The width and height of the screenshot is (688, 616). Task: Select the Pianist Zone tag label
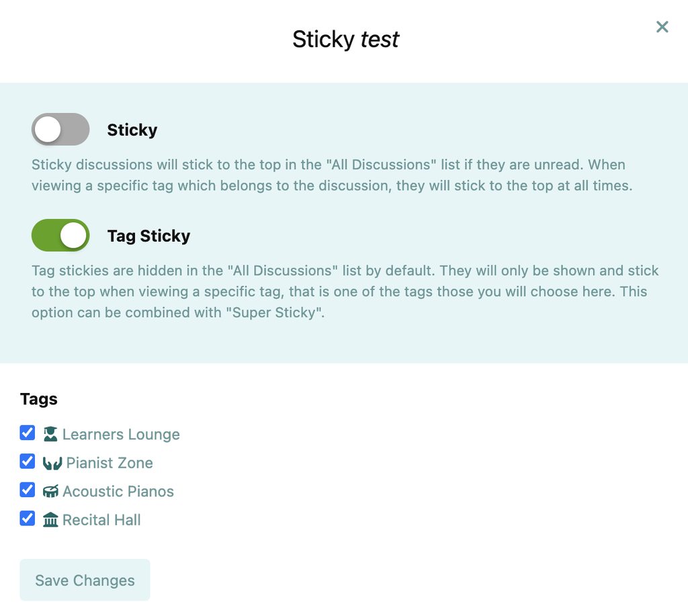pyautogui.click(x=110, y=463)
